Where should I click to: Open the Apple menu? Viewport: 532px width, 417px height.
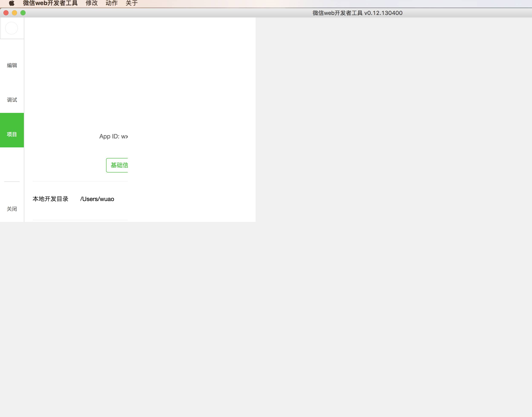[12, 3]
